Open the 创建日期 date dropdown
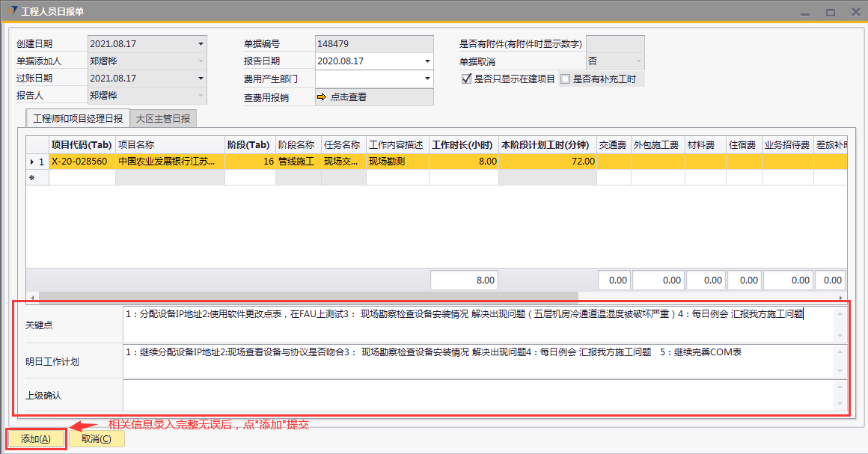Screen dimensions: 868x454 200,44
